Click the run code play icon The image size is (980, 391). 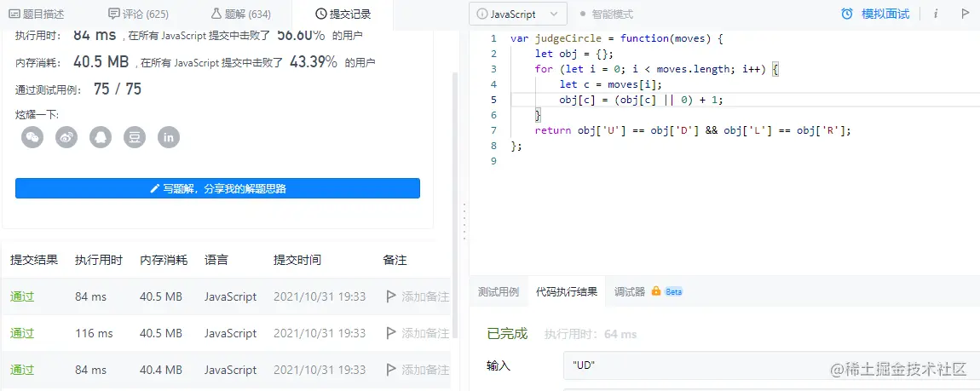tap(965, 14)
